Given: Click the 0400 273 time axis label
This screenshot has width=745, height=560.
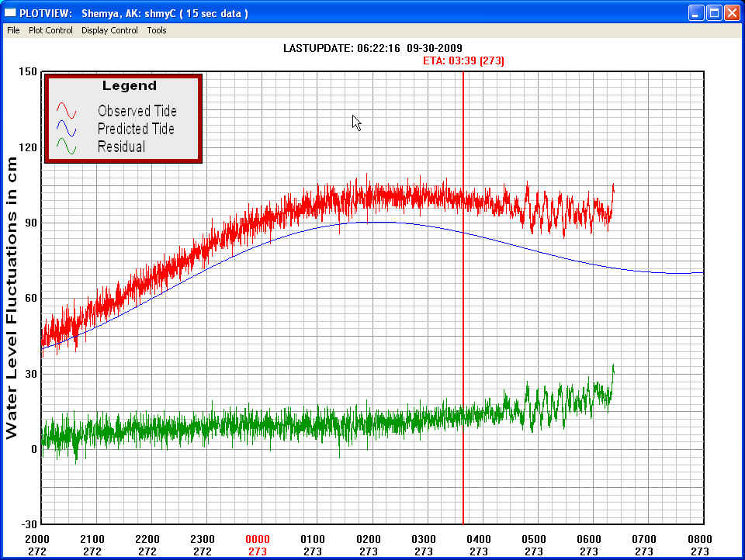Looking at the screenshot, I should tap(479, 545).
